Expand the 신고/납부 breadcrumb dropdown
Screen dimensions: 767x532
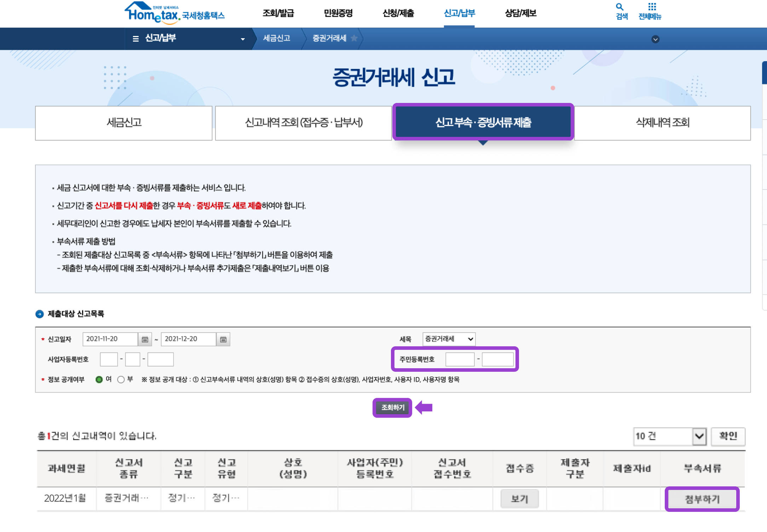tap(243, 39)
